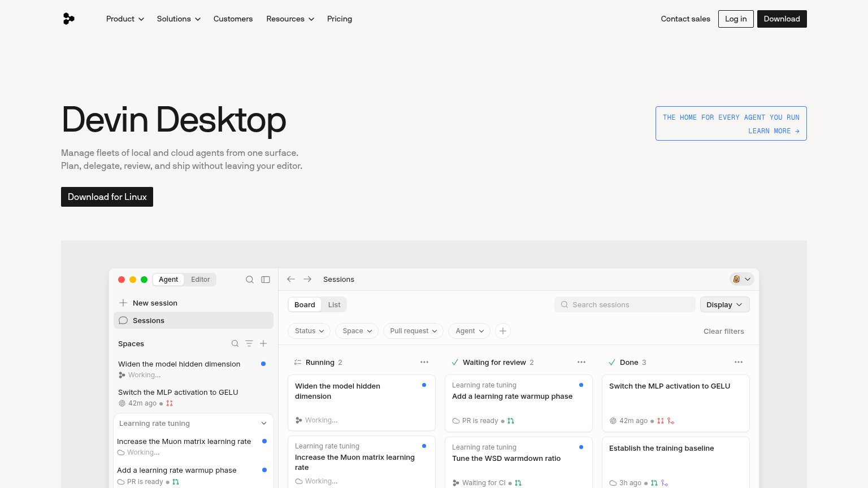Image resolution: width=868 pixels, height=488 pixels.
Task: Search spaces using the Spaces magnifier icon
Action: 235,343
